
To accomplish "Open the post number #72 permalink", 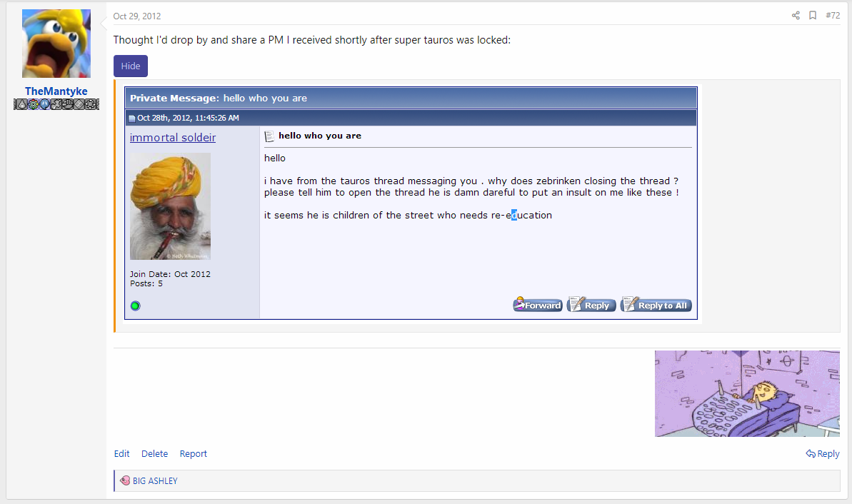I will coord(833,15).
